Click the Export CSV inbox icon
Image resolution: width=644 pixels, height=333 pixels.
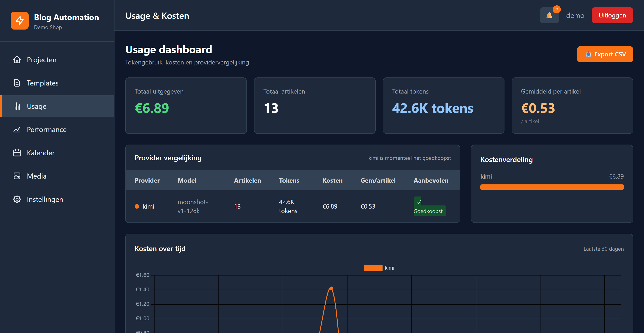pyautogui.click(x=589, y=54)
